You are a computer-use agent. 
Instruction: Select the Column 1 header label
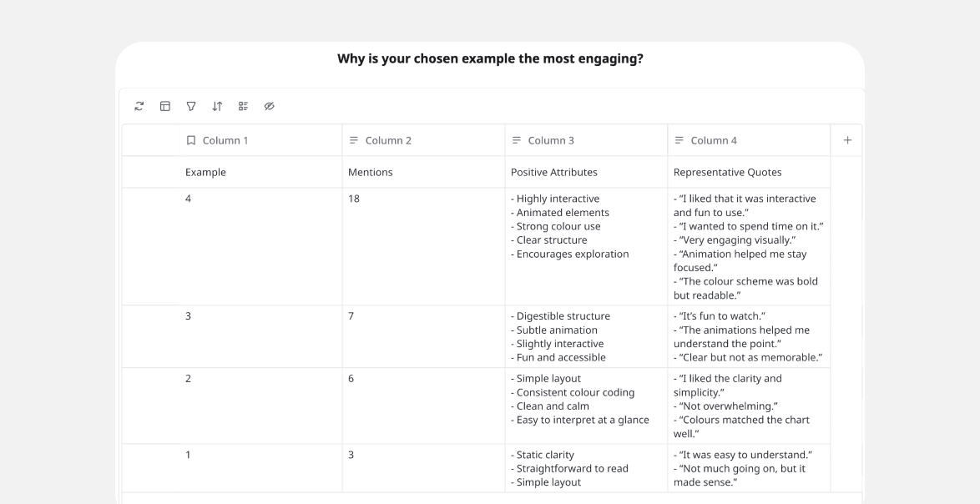(225, 140)
